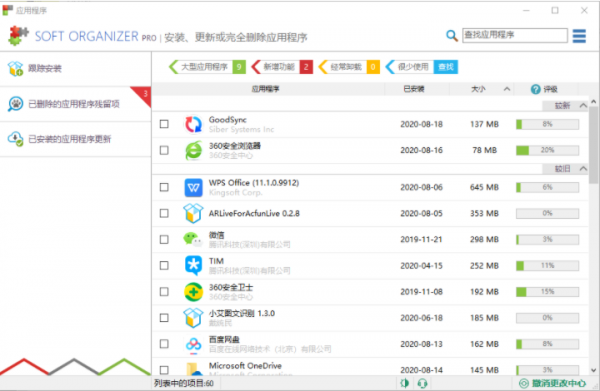The height and width of the screenshot is (391, 600).
Task: Click in the 查找应用程序 search field
Action: 515,35
